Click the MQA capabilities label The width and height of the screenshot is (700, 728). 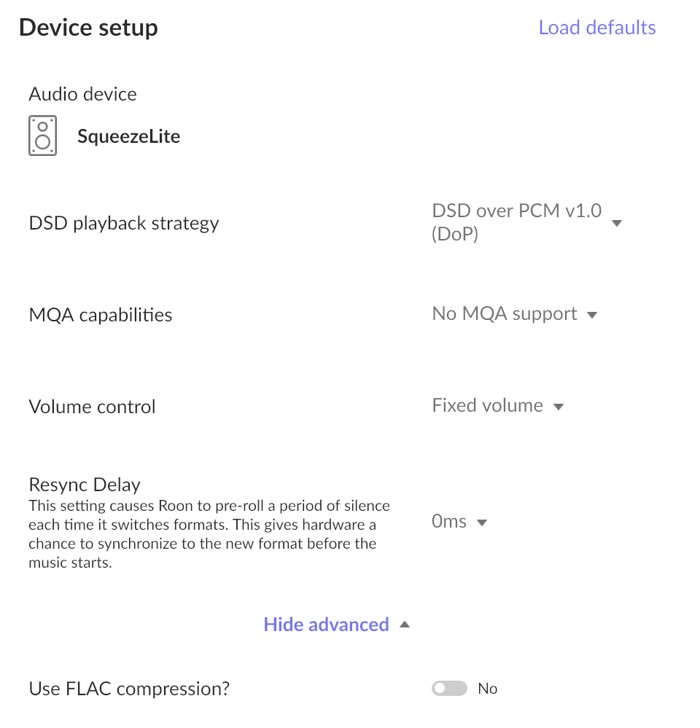tap(101, 316)
